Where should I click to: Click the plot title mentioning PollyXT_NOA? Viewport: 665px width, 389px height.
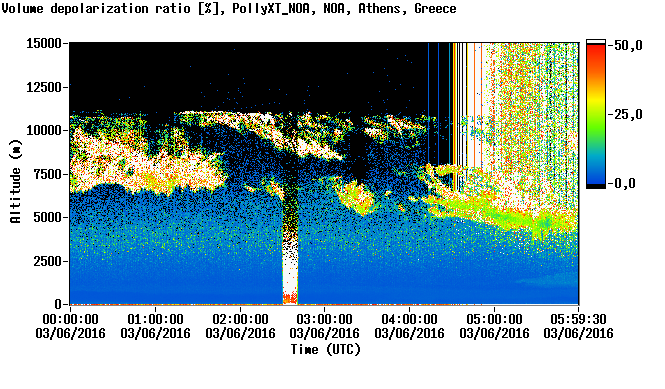tap(229, 8)
